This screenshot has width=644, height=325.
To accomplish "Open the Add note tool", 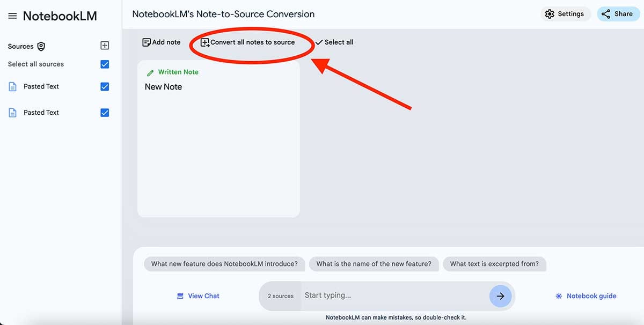I will point(145,42).
